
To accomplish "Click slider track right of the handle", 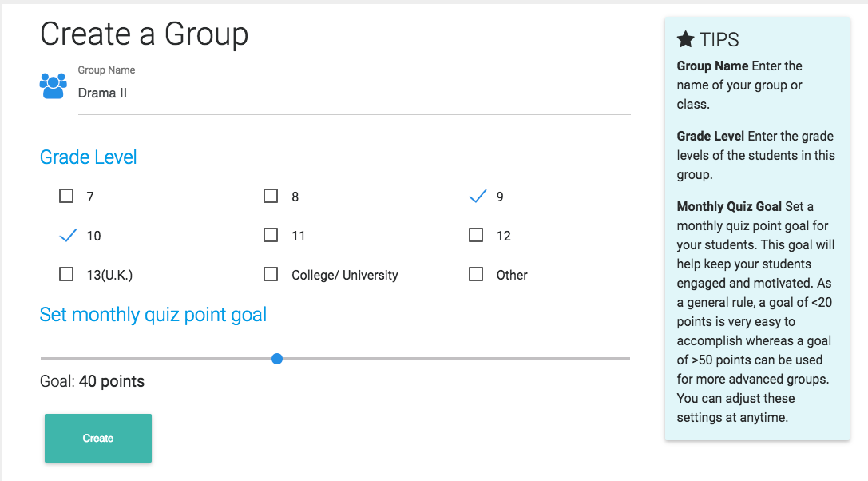I will (x=455, y=359).
